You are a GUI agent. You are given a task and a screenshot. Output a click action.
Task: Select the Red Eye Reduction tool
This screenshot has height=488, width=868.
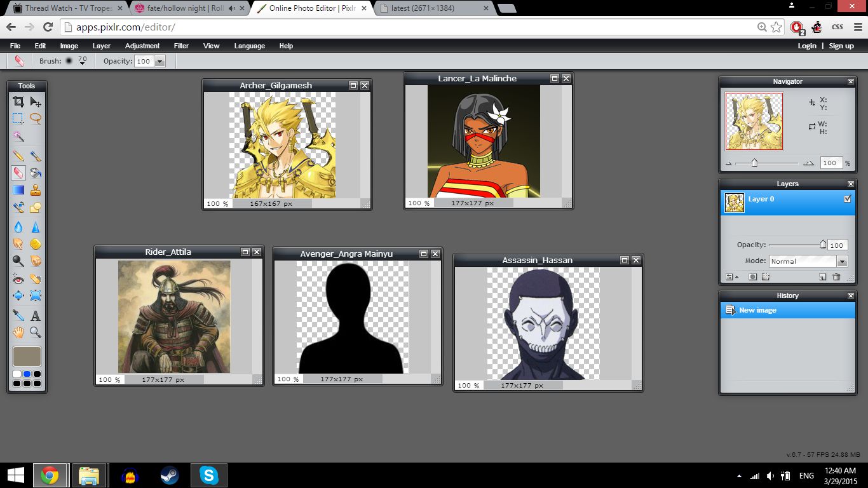coord(18,278)
